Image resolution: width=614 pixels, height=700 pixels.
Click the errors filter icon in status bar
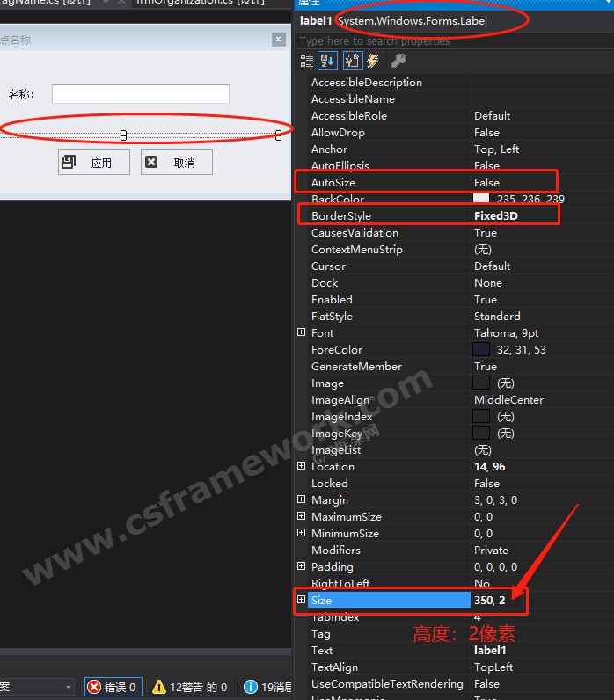[94, 687]
